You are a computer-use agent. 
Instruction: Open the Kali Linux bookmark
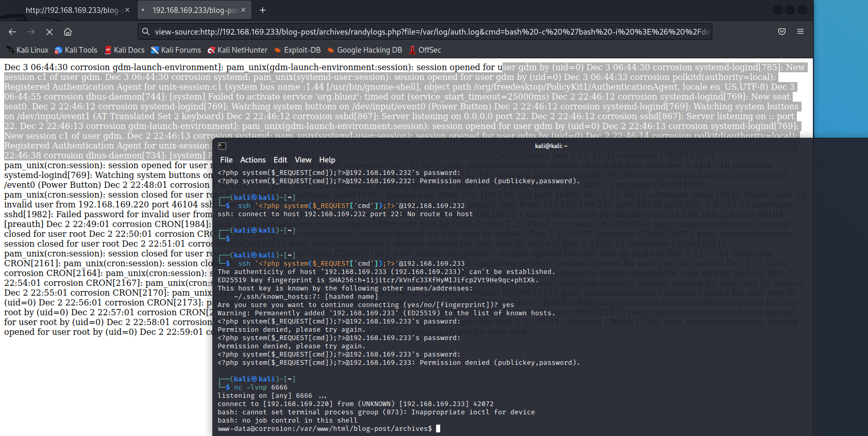pyautogui.click(x=27, y=50)
